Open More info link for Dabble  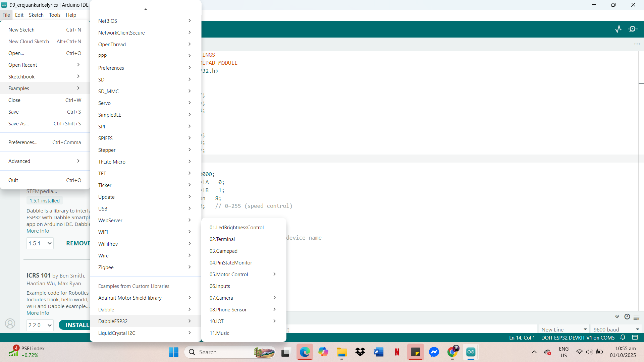tap(38, 231)
